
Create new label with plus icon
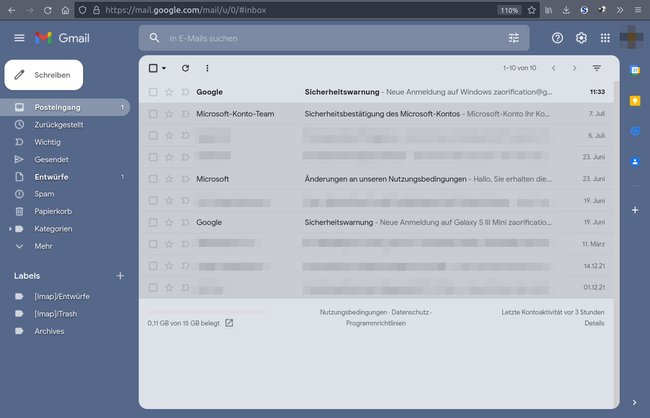pyautogui.click(x=120, y=276)
